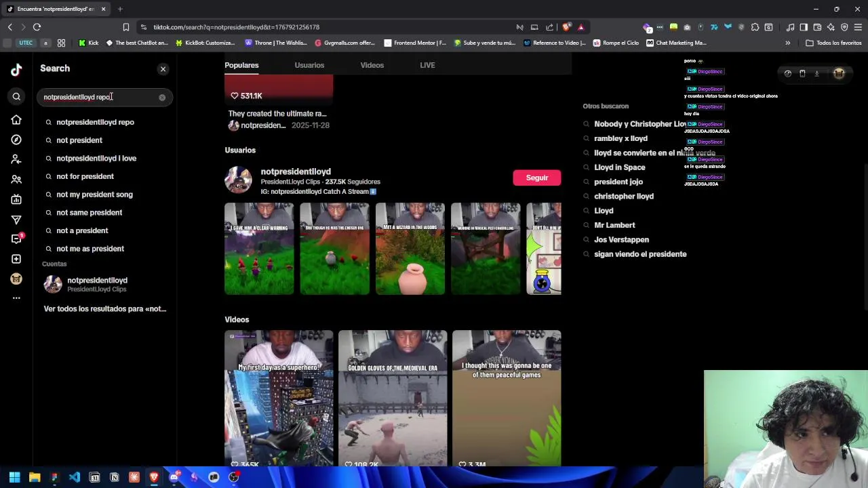Close the Search panel with X
Viewport: 868px width, 488px height.
[x=163, y=69]
